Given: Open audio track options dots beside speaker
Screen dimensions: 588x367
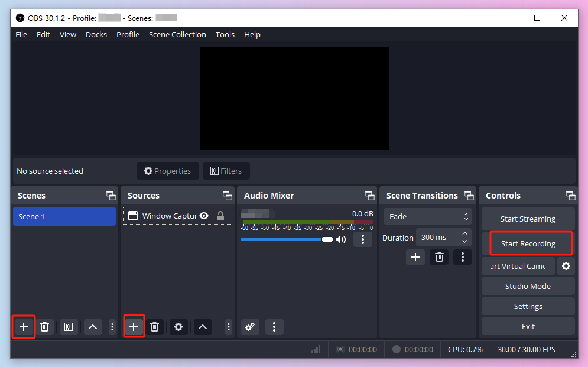Looking at the screenshot, I should point(363,239).
